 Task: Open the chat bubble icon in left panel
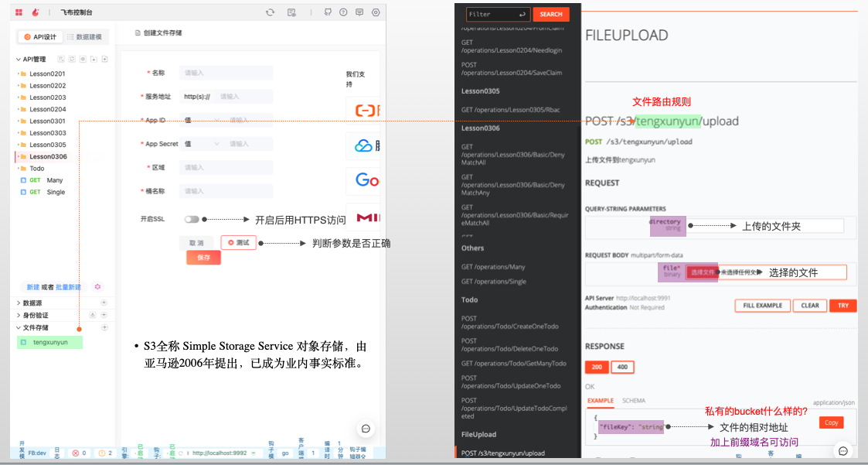(x=366, y=429)
